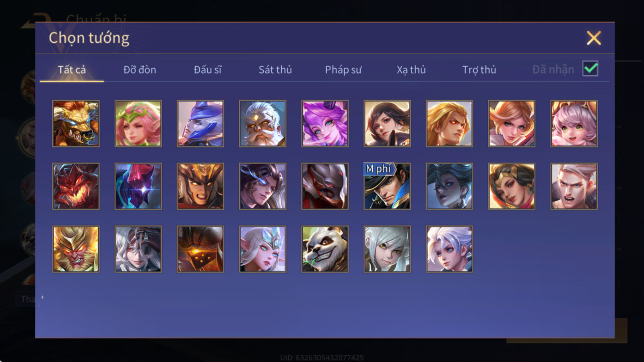Select the Tất cả tab
Image resolution: width=644 pixels, height=362 pixels.
72,70
